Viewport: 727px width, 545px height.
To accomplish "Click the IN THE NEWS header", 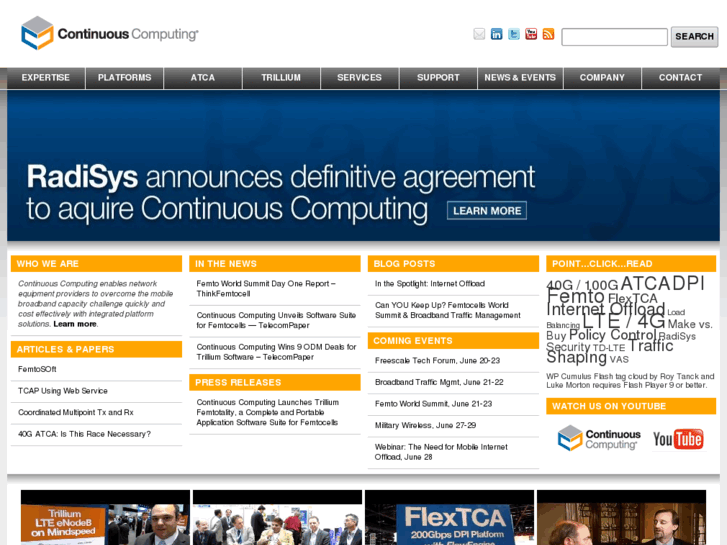I will click(275, 263).
